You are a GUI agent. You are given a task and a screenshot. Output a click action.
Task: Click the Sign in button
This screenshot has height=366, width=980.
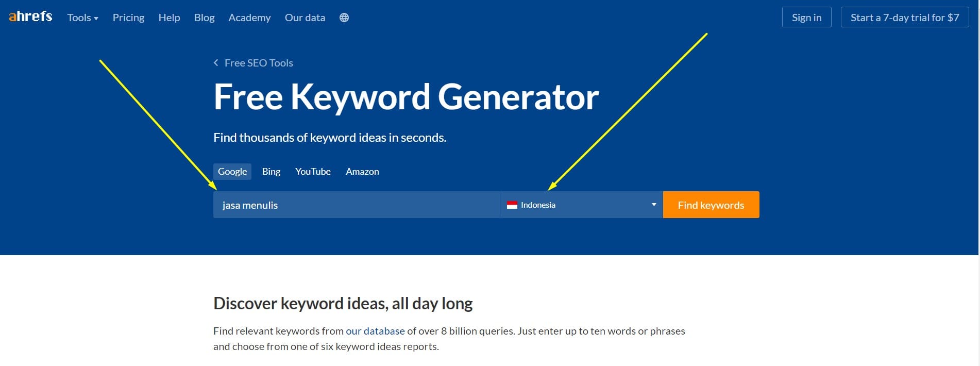pos(806,17)
